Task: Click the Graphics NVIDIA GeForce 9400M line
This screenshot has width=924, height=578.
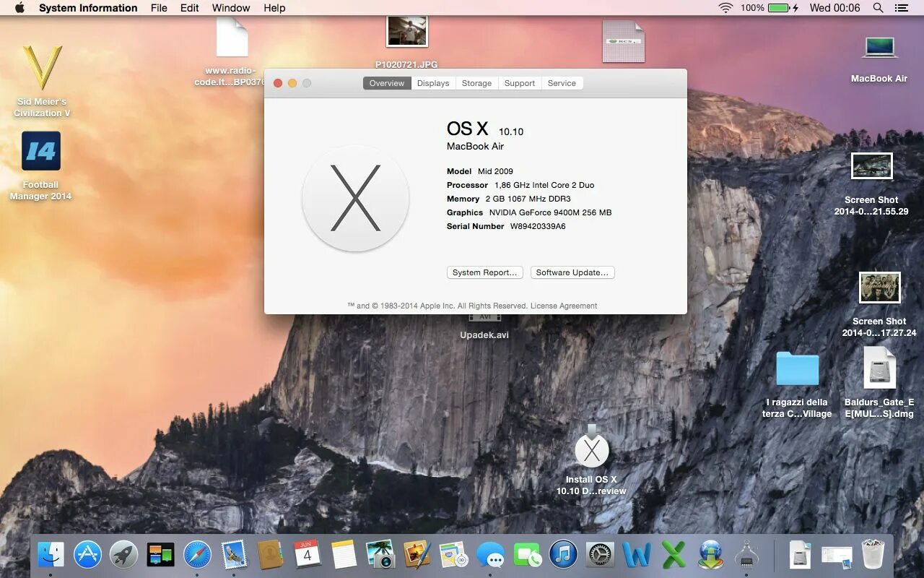Action: pos(529,212)
